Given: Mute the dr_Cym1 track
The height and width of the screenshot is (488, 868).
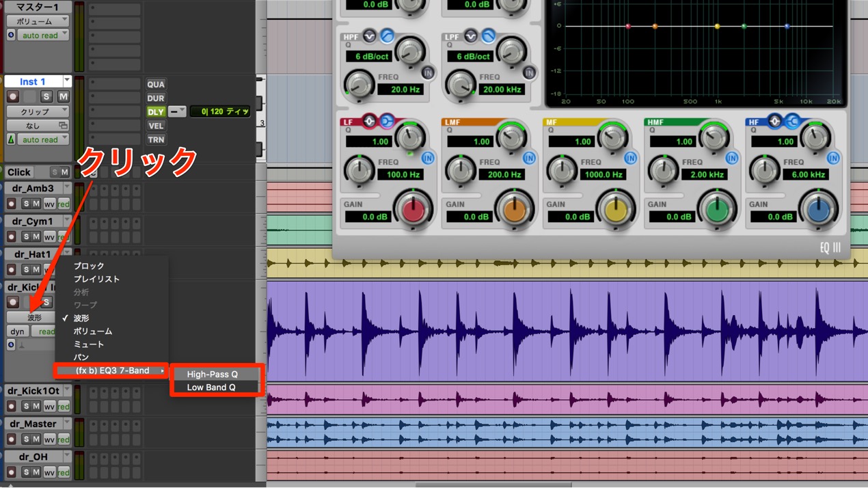Looking at the screenshot, I should 37,236.
